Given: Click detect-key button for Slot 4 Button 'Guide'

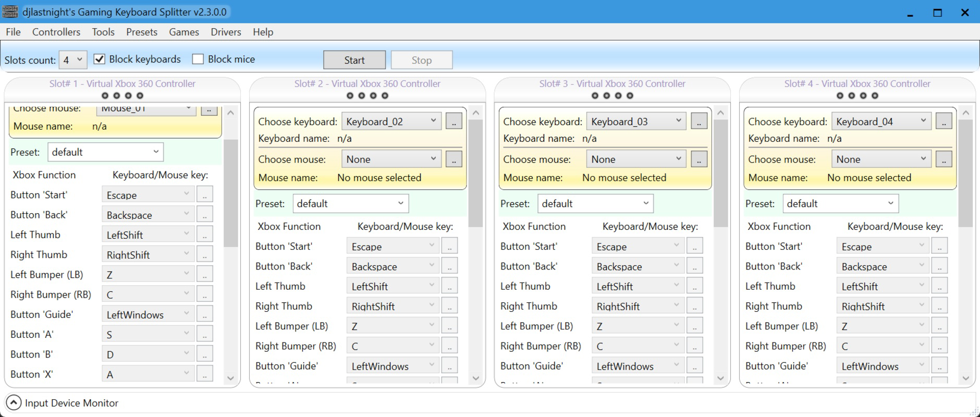Looking at the screenshot, I should pyautogui.click(x=939, y=366).
